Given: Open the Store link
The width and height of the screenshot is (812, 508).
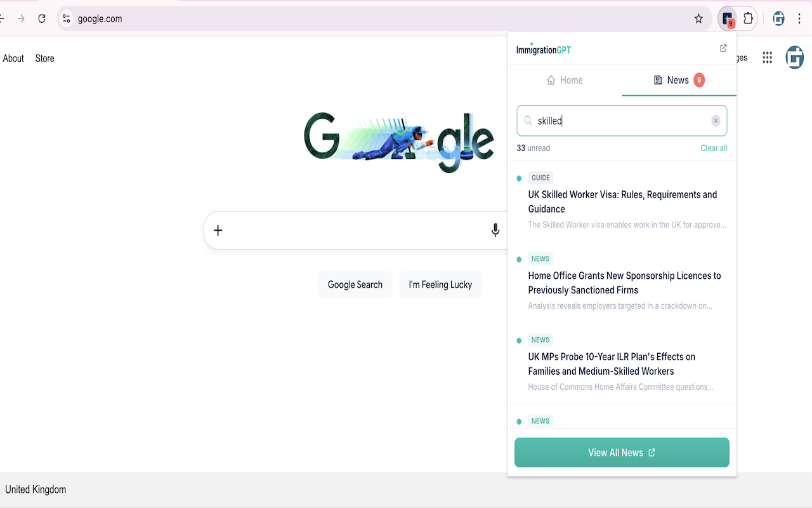Looking at the screenshot, I should pyautogui.click(x=45, y=58).
